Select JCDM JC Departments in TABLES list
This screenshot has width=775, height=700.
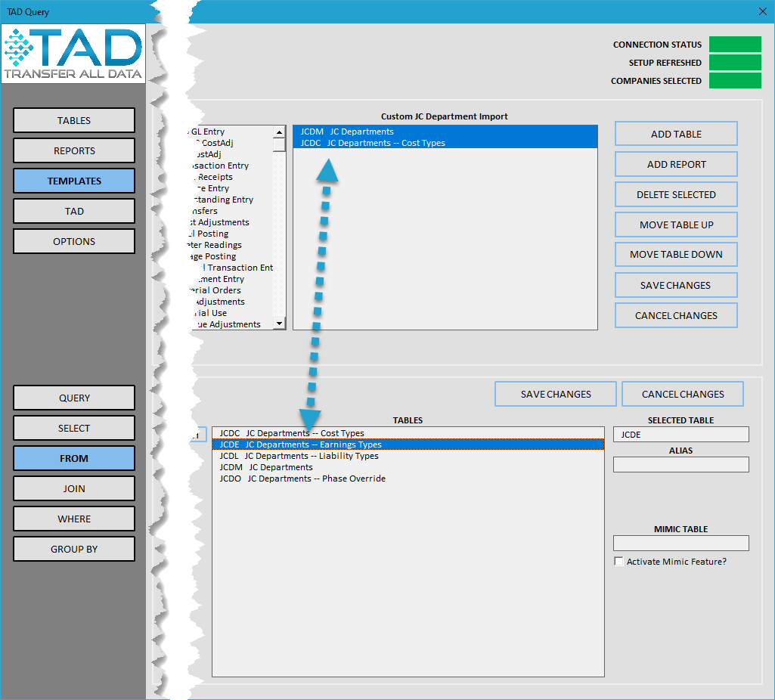pyautogui.click(x=408, y=467)
